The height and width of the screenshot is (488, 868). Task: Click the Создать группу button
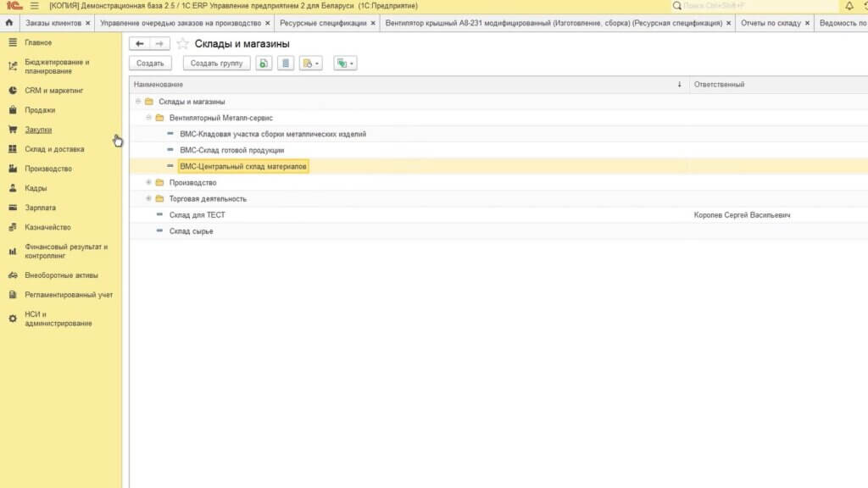tap(216, 63)
